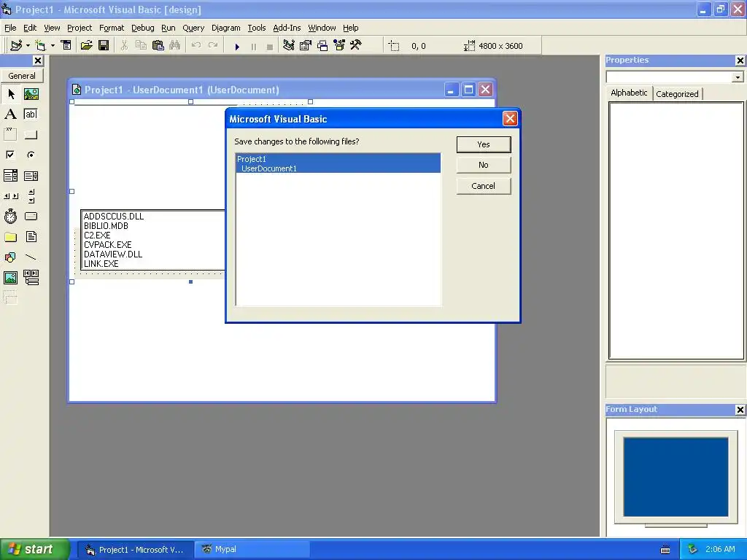Select the Image control tool

click(10, 278)
